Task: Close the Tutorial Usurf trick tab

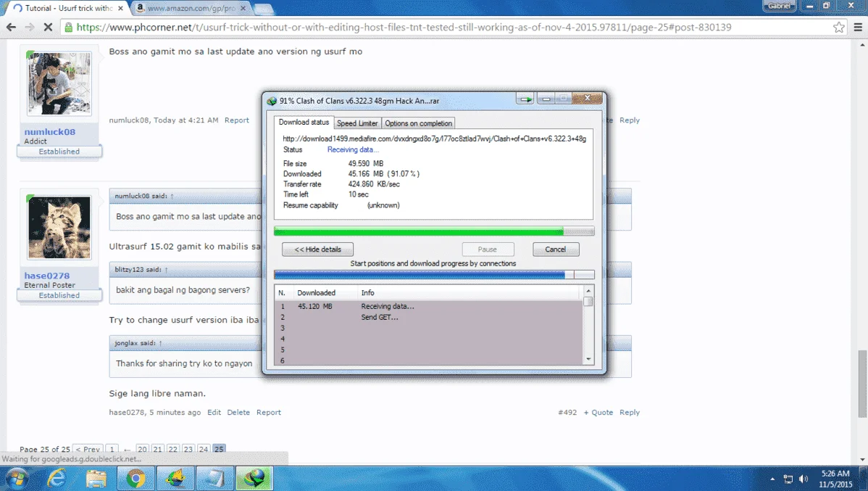Action: click(x=120, y=8)
